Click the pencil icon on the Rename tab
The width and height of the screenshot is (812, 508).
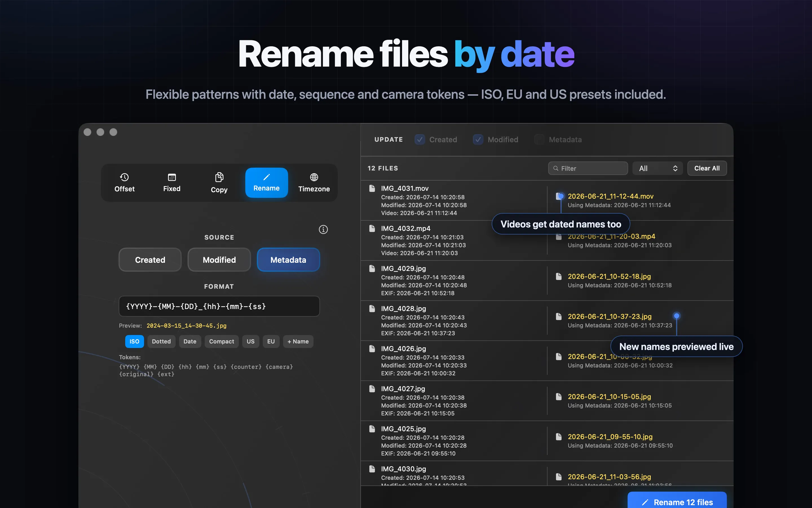266,177
